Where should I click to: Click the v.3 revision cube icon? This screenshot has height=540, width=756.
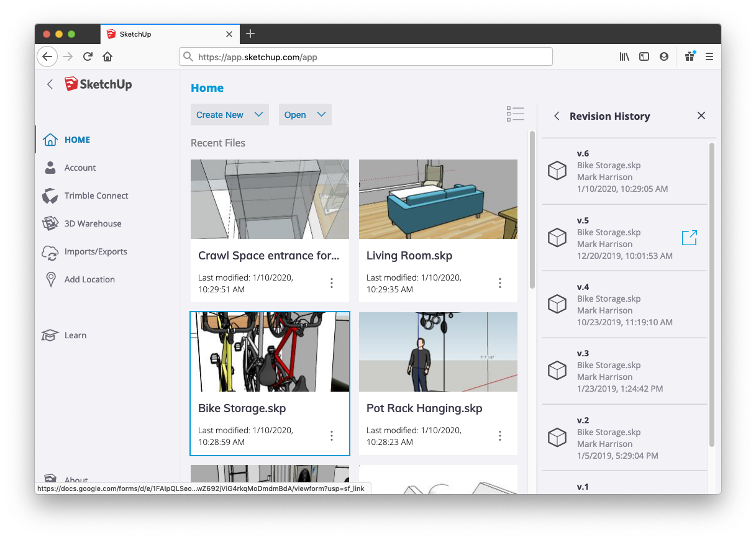click(x=557, y=371)
